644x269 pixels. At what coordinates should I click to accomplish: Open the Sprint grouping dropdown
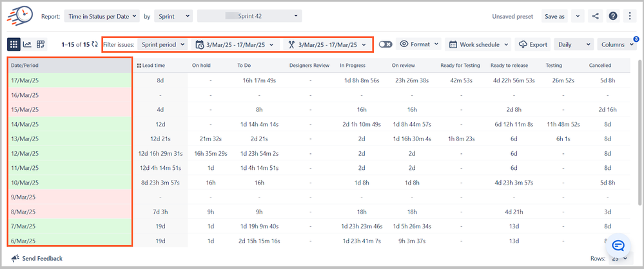pos(174,16)
